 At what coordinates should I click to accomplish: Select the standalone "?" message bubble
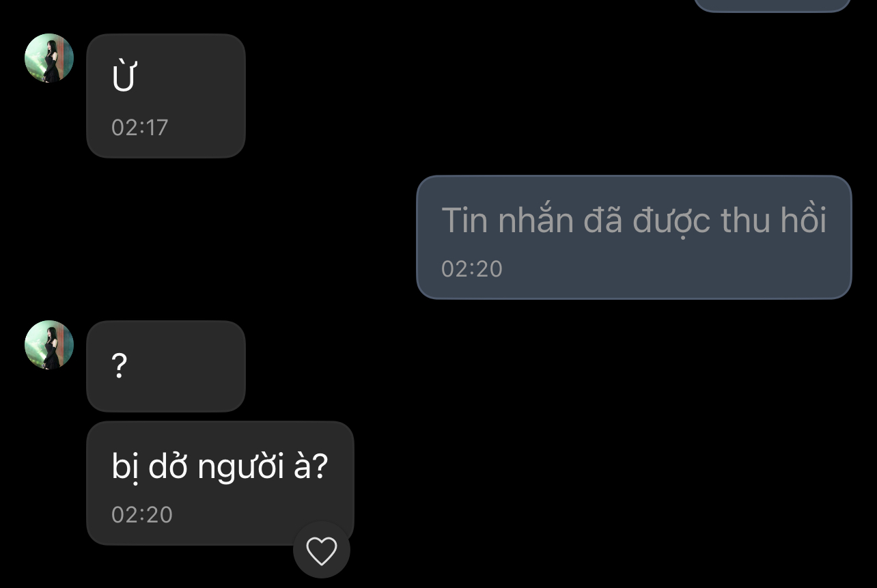coord(165,366)
